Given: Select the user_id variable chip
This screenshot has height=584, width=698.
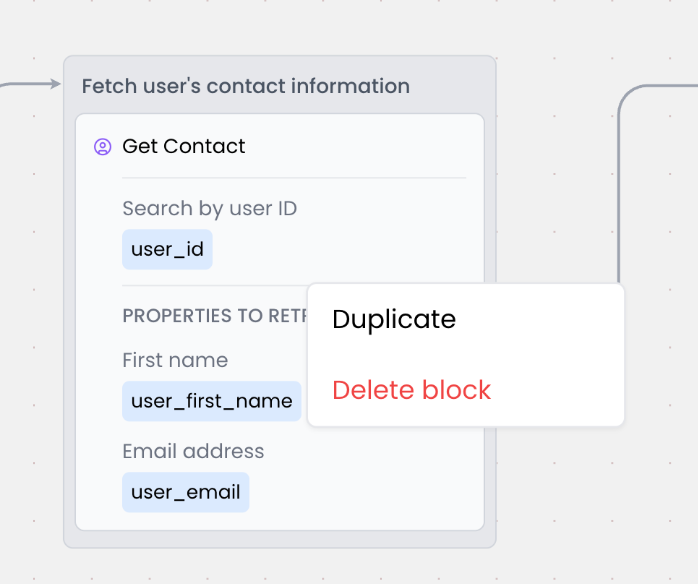Looking at the screenshot, I should point(167,249).
